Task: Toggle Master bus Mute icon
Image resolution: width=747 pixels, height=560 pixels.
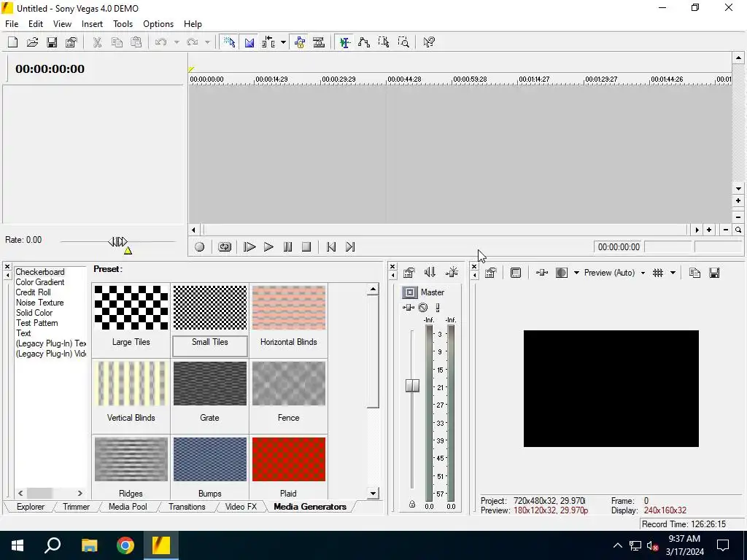Action: pyautogui.click(x=423, y=308)
